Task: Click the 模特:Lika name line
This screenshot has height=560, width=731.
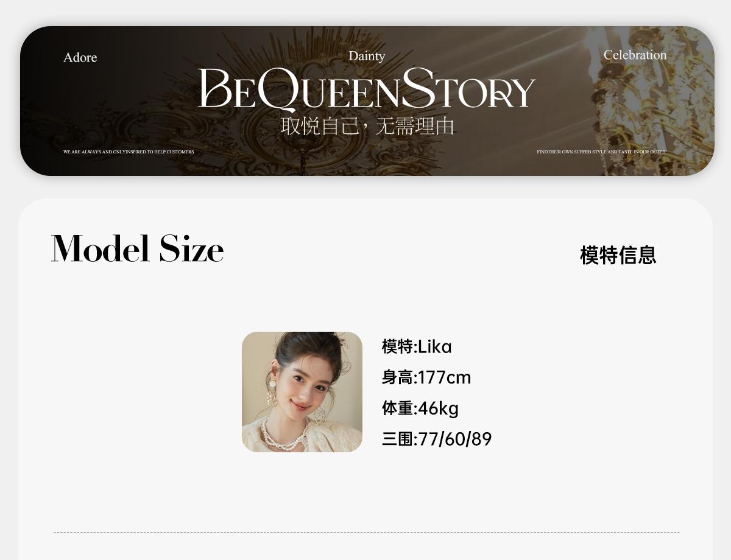Action: (417, 346)
